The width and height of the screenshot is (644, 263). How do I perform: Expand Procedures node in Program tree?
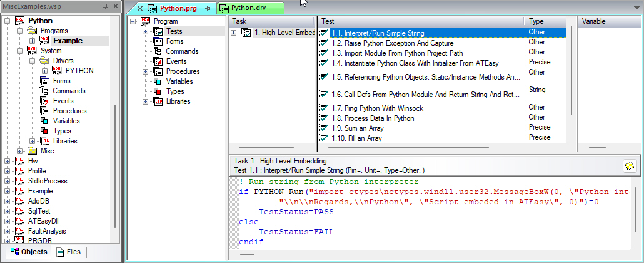145,71
